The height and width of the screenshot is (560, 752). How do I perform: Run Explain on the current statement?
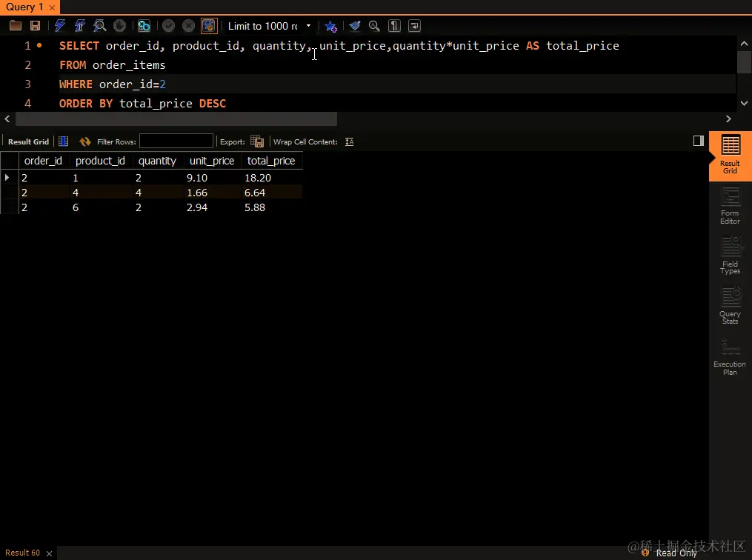(100, 26)
